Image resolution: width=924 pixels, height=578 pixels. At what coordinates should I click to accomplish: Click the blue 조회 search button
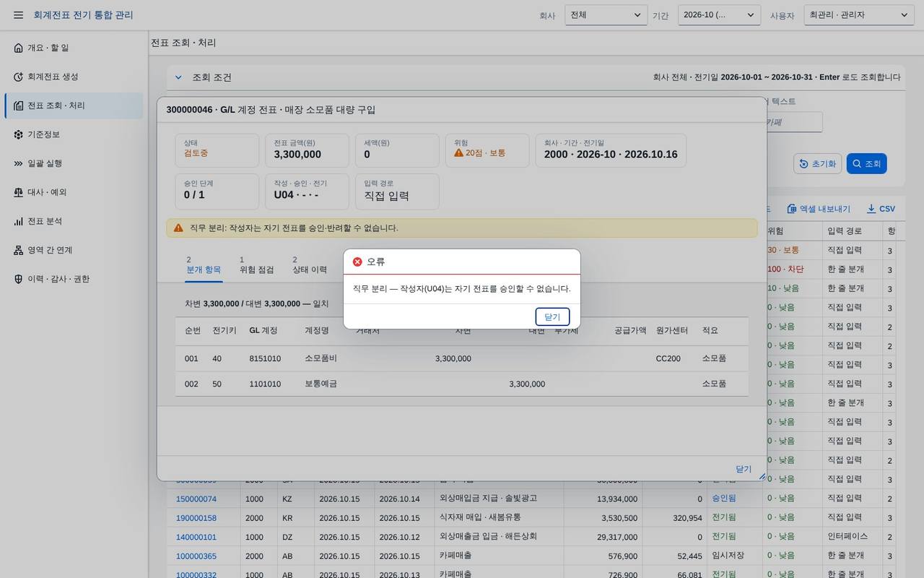(x=866, y=164)
